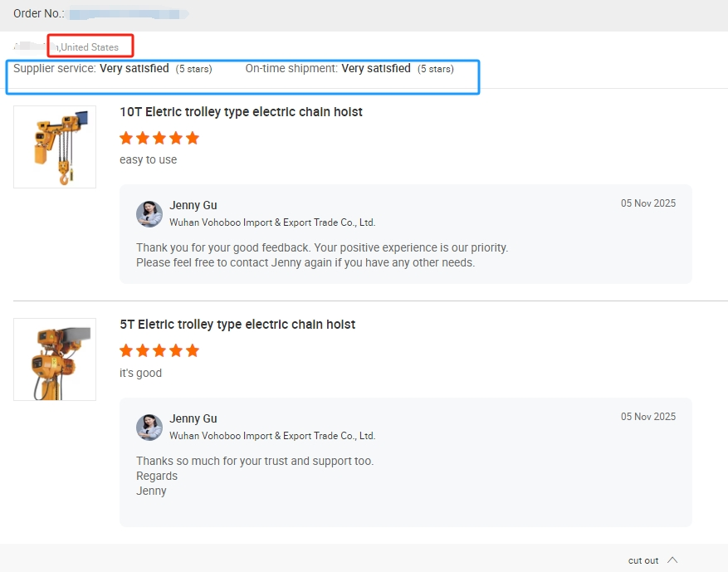This screenshot has width=728, height=572.
Task: Open the 10T electric chain hoist thumbnail
Action: (x=55, y=147)
